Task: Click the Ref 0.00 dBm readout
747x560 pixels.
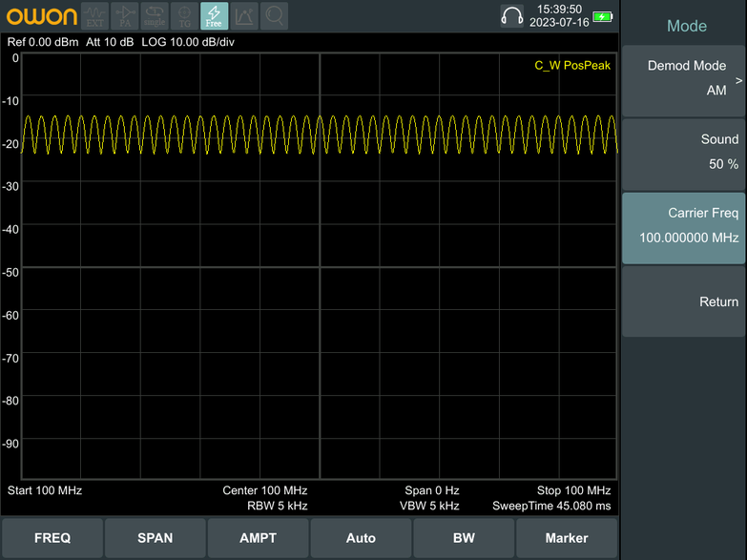Action: click(43, 42)
